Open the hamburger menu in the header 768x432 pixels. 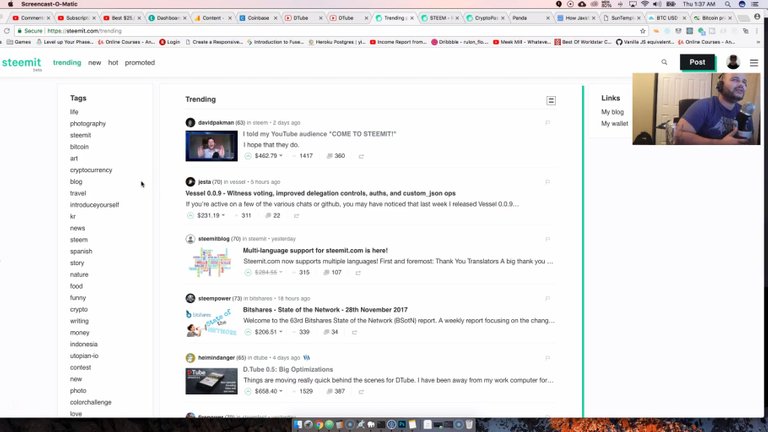(x=754, y=62)
